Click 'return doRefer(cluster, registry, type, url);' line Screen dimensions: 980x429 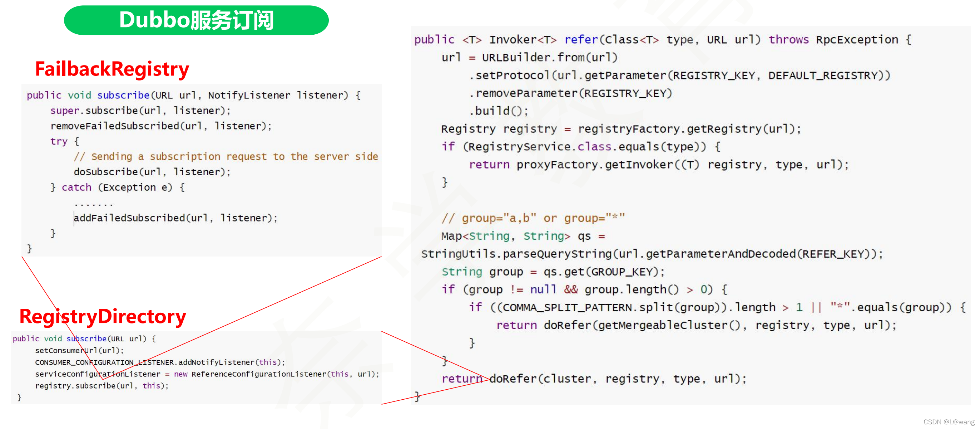[x=594, y=379]
